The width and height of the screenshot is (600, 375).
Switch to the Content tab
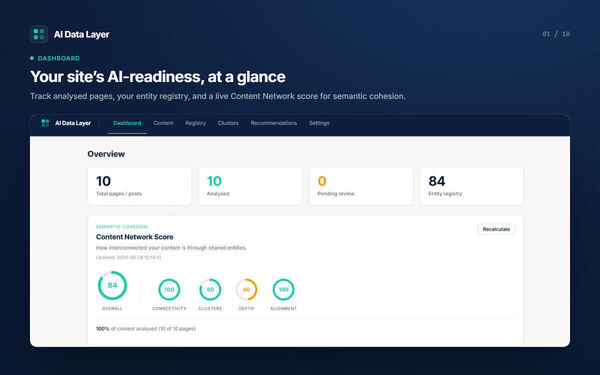(x=163, y=123)
